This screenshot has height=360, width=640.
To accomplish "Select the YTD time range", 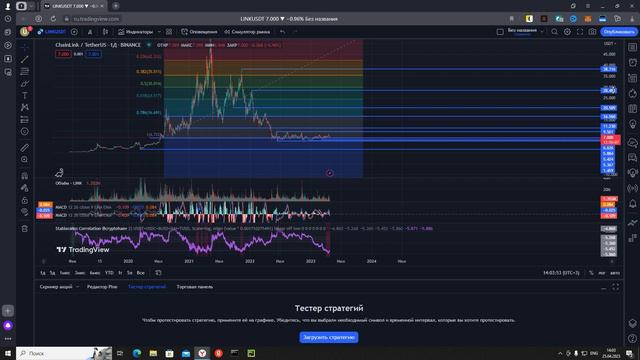I will click(109, 273).
